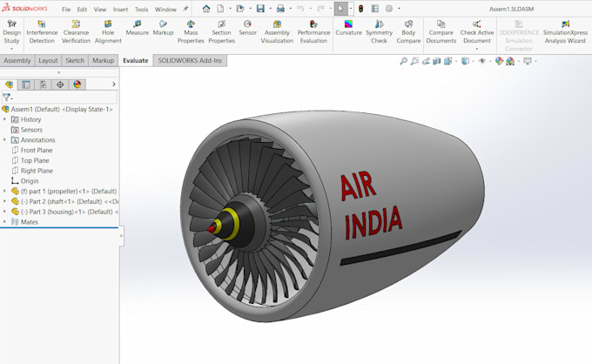Add a Sensor
Image resolution: width=592 pixels, height=364 pixels.
pos(247,29)
